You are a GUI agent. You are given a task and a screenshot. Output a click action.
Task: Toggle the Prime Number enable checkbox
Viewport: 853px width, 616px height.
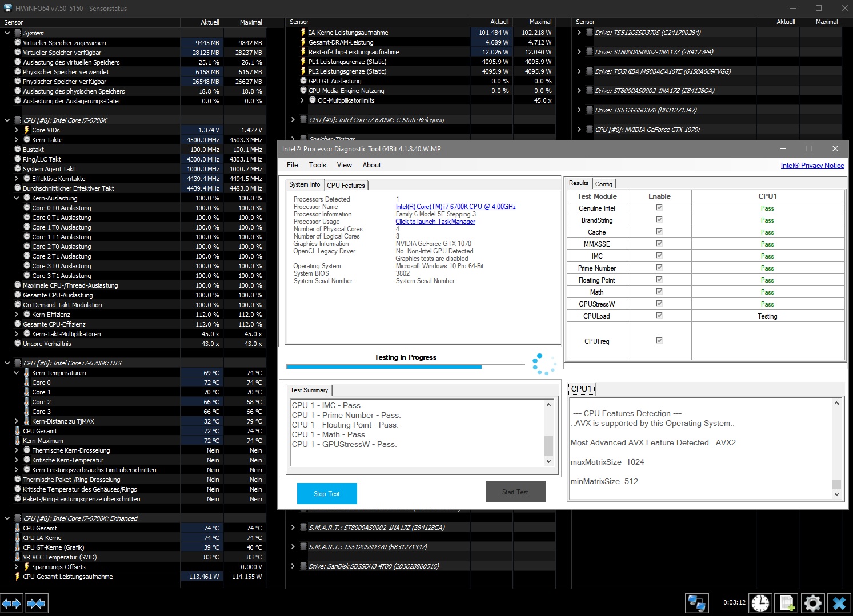click(659, 268)
